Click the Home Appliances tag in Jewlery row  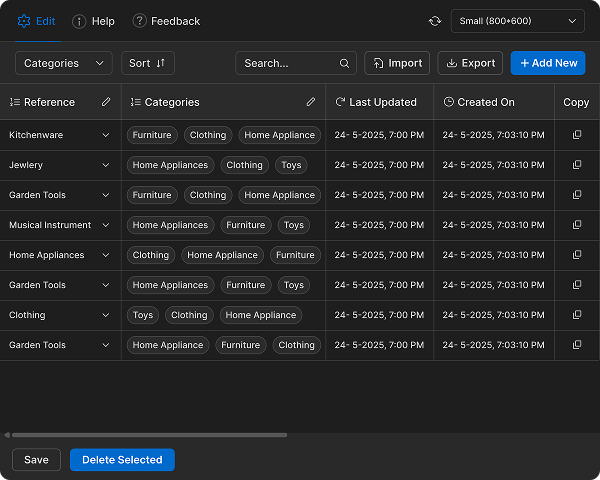pos(170,165)
